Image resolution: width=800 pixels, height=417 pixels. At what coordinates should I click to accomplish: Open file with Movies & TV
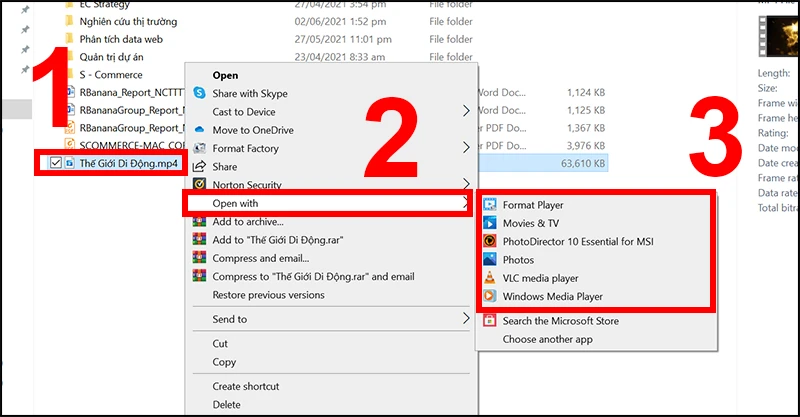(x=531, y=223)
